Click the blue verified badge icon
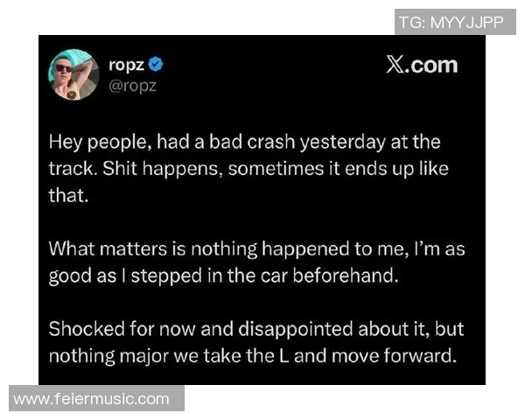 click(x=156, y=65)
